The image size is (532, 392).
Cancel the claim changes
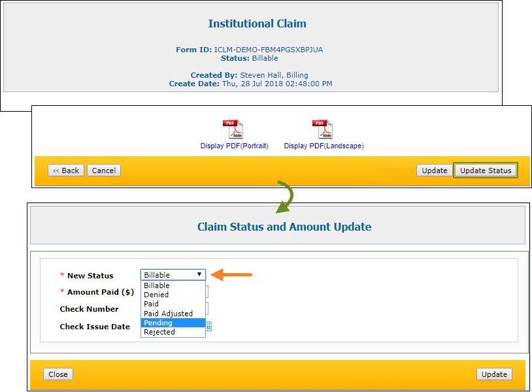point(103,170)
